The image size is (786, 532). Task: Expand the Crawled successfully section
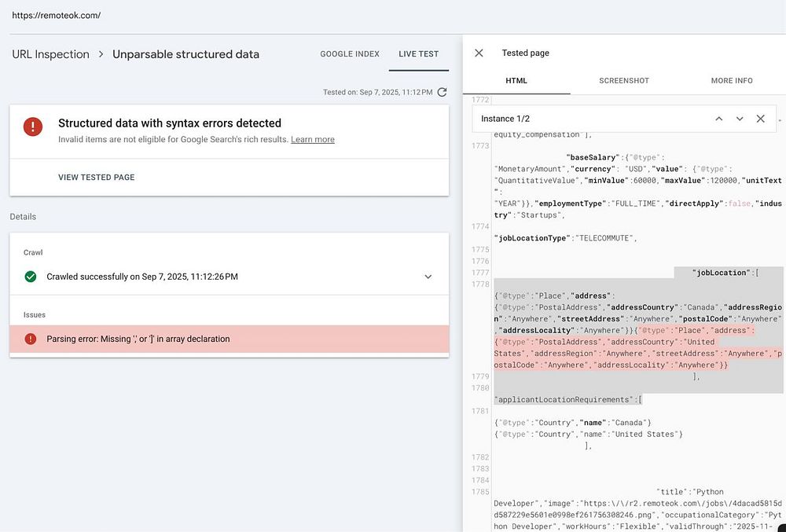[x=428, y=277]
